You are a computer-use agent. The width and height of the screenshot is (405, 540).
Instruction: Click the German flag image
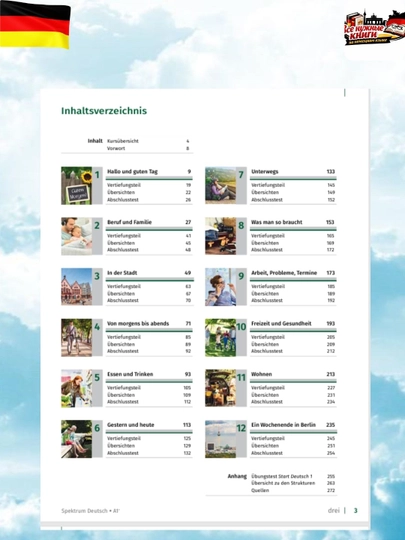35,25
